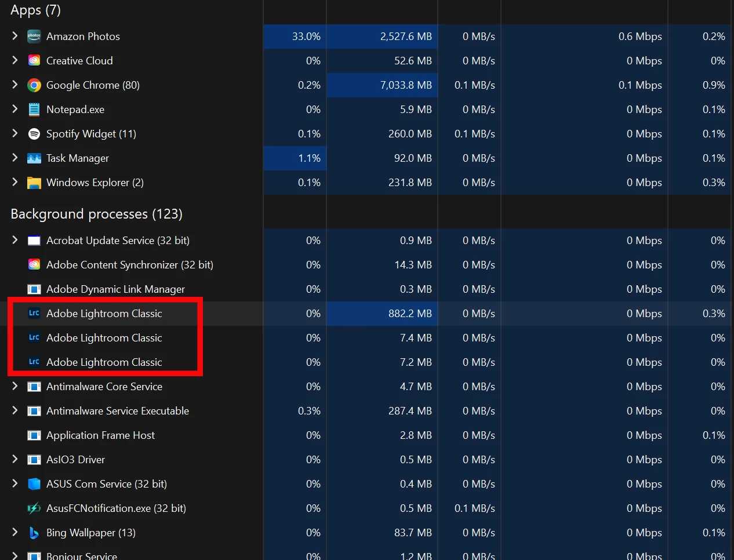Image resolution: width=734 pixels, height=560 pixels.
Task: Click the Task Manager process icon
Action: [34, 158]
